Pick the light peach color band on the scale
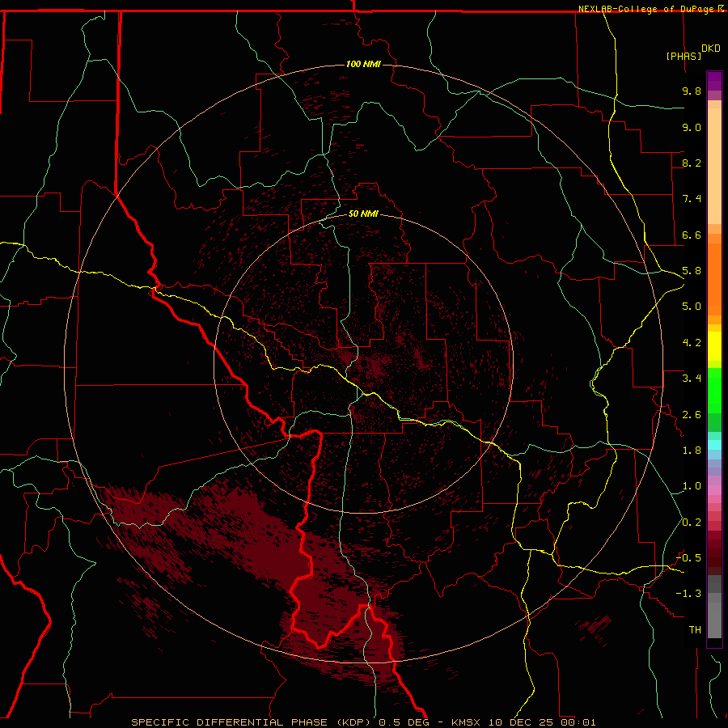 pyautogui.click(x=714, y=166)
